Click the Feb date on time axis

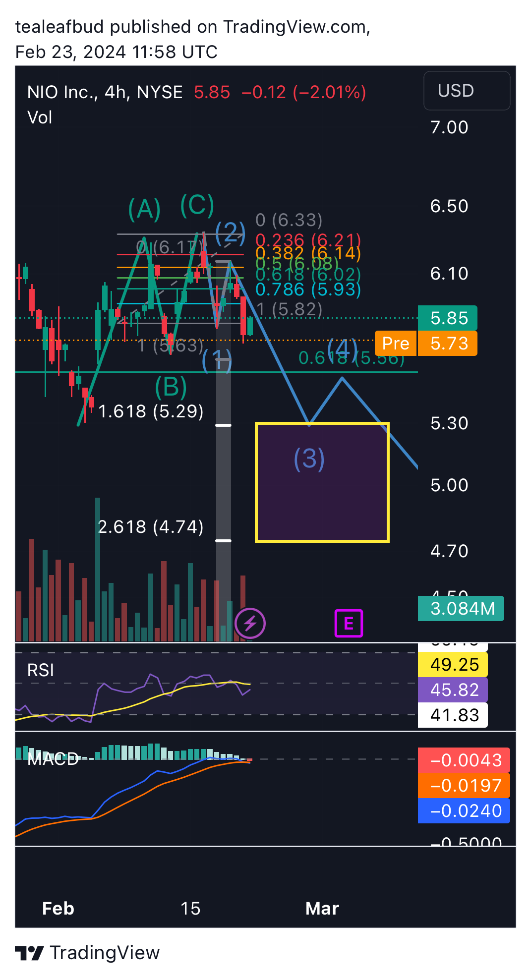click(58, 909)
